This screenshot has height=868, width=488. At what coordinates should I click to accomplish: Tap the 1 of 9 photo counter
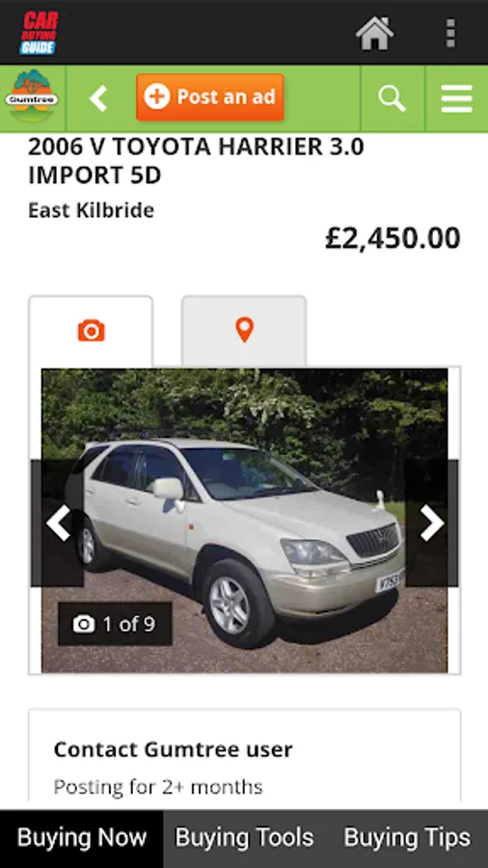(x=115, y=624)
